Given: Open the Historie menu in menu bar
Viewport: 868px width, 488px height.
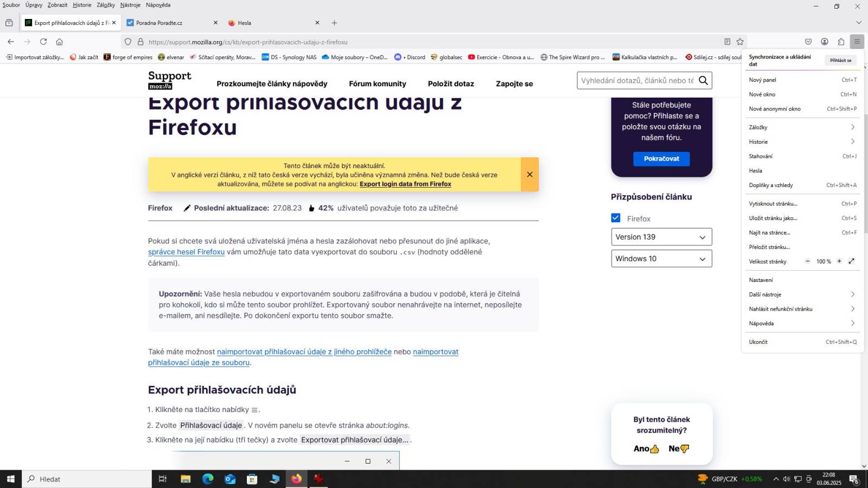Looking at the screenshot, I should click(x=82, y=5).
